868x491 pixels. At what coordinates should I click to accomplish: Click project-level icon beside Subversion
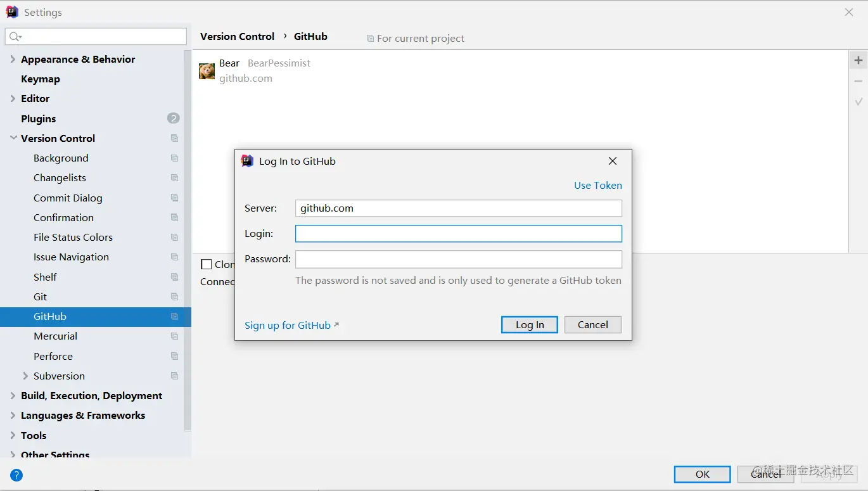(174, 376)
